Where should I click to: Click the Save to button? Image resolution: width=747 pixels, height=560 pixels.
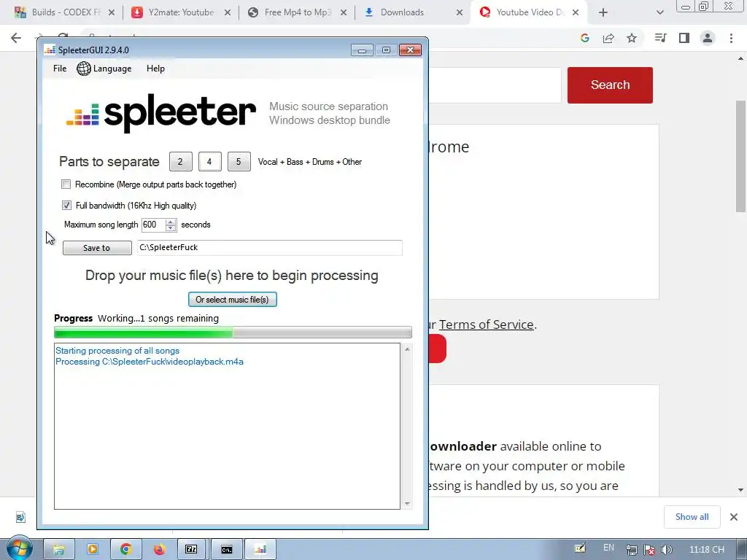click(x=97, y=248)
